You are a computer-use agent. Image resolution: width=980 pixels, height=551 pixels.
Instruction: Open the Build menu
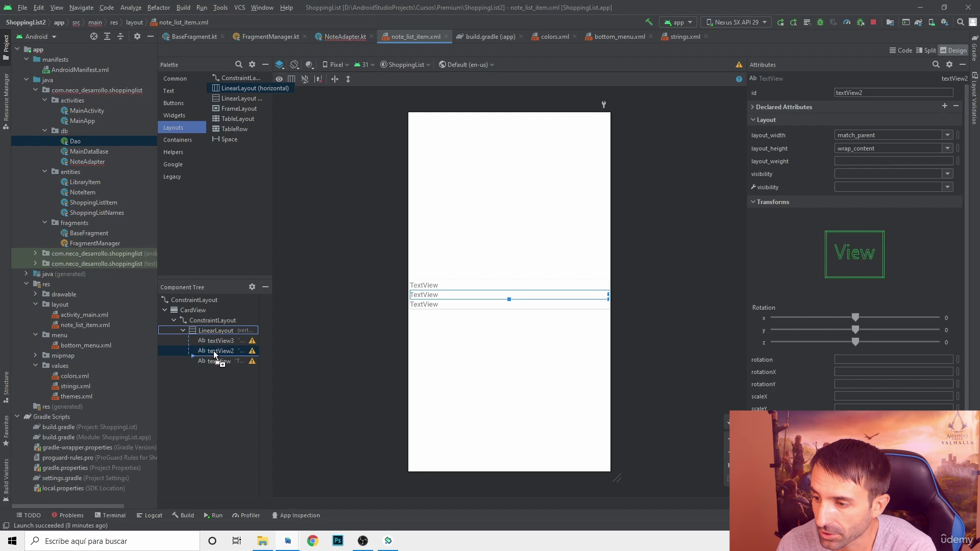[183, 8]
